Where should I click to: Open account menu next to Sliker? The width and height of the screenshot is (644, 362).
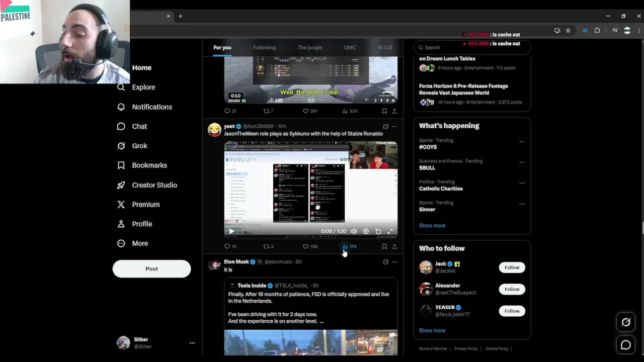[x=192, y=343]
